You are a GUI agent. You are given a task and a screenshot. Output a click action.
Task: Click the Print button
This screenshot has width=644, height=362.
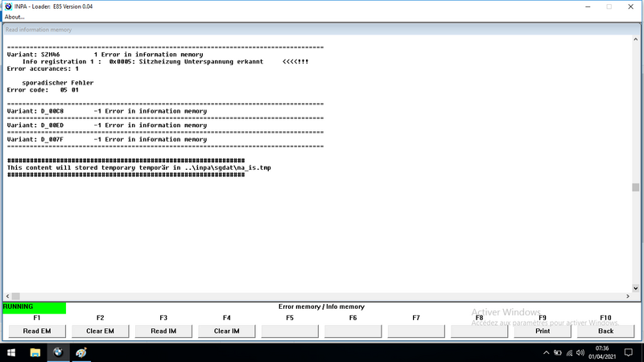[x=543, y=331]
